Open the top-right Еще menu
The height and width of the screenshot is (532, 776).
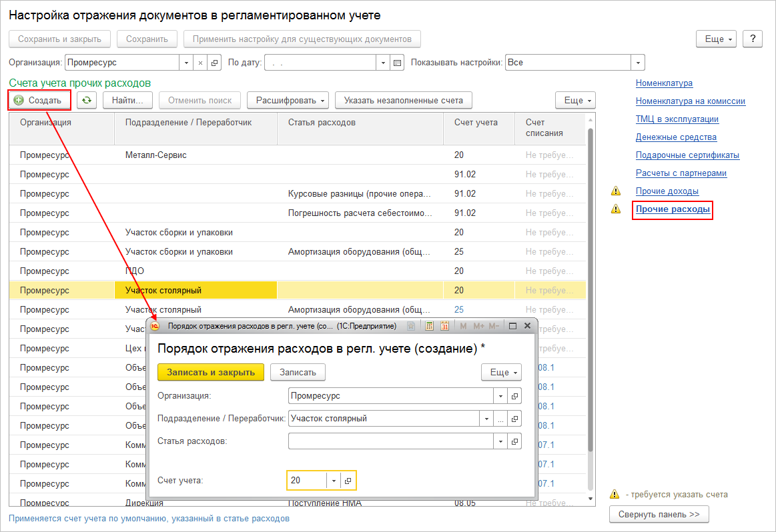pyautogui.click(x=716, y=39)
